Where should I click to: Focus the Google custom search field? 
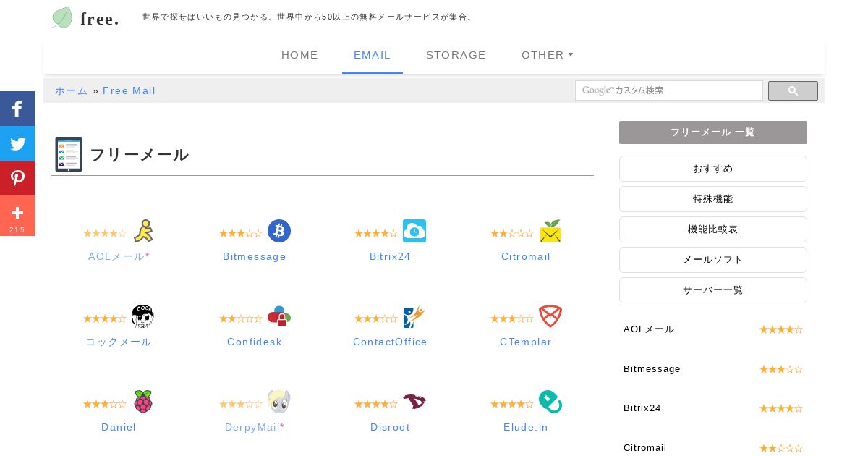point(669,90)
